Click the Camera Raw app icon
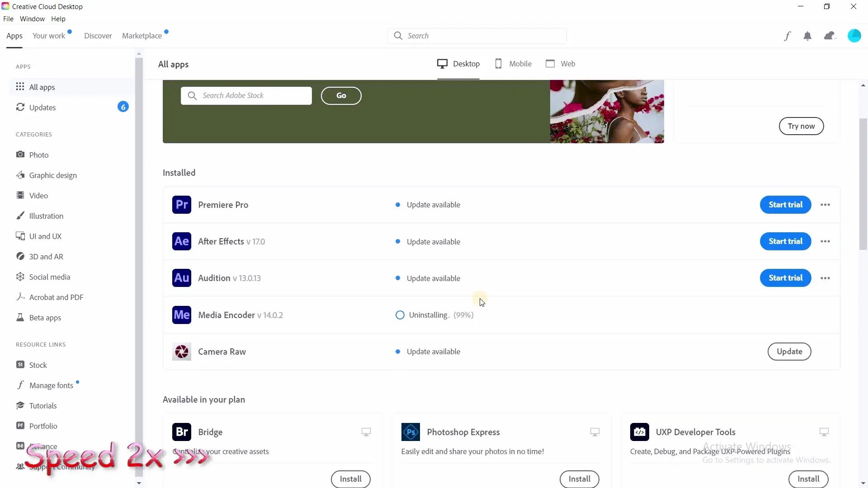This screenshot has height=488, width=868. coord(181,352)
